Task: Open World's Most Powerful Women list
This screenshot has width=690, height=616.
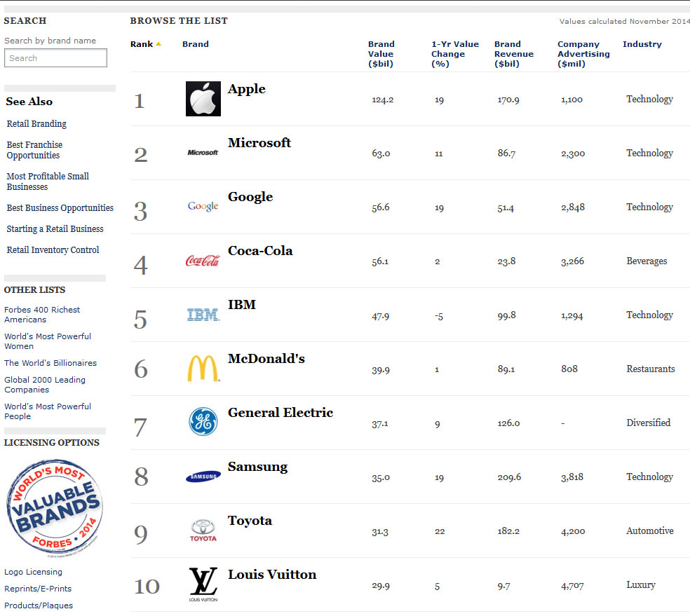Action: 48,341
